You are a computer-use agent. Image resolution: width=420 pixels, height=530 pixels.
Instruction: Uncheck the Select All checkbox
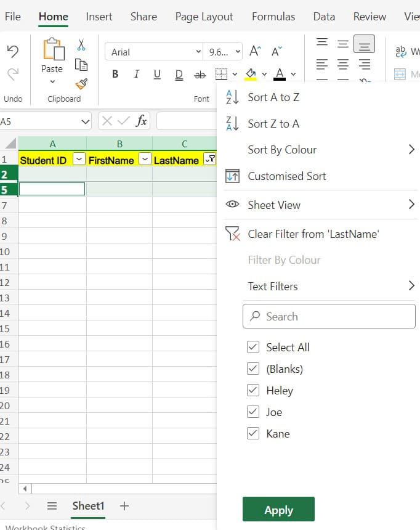[x=253, y=347]
